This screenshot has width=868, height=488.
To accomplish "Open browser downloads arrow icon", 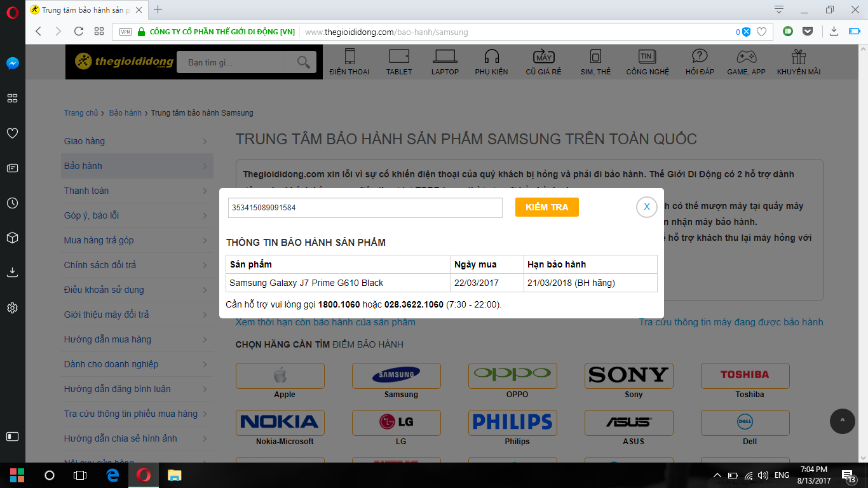I will [x=834, y=30].
